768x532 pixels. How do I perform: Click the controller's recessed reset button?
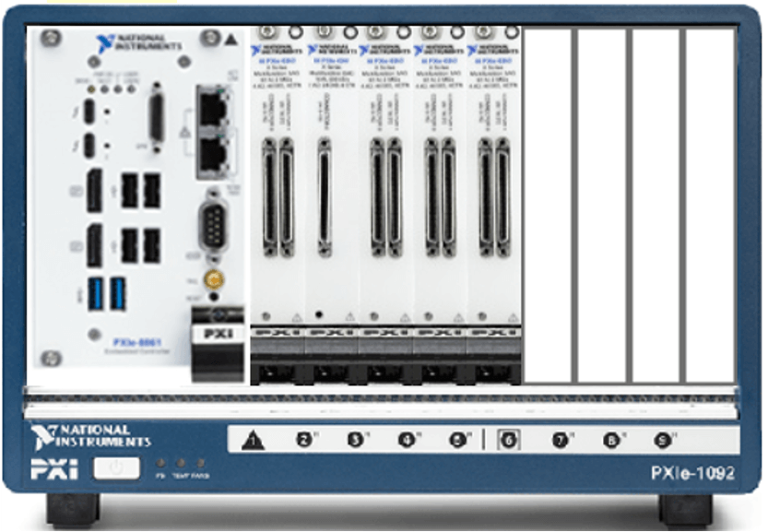pyautogui.click(x=214, y=297)
